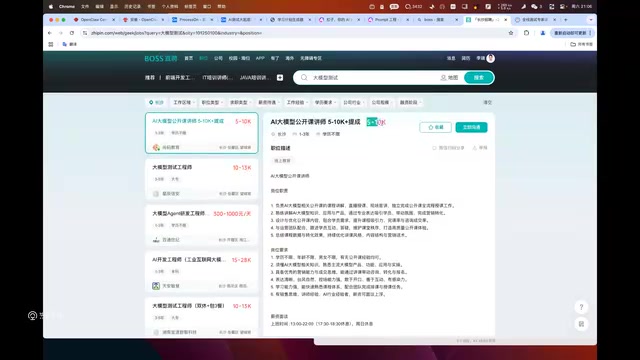Expand the 求职类型 filter dropdown
Viewport: 640px width, 360px height.
[240, 102]
